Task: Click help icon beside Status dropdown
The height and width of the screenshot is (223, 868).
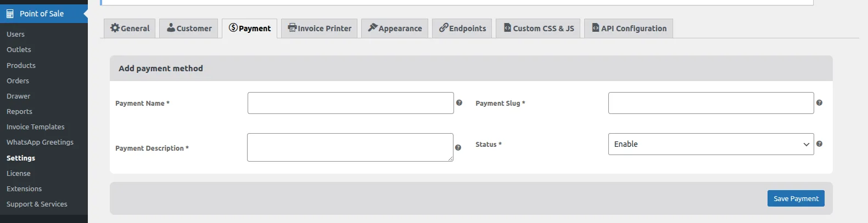Action: tap(819, 144)
